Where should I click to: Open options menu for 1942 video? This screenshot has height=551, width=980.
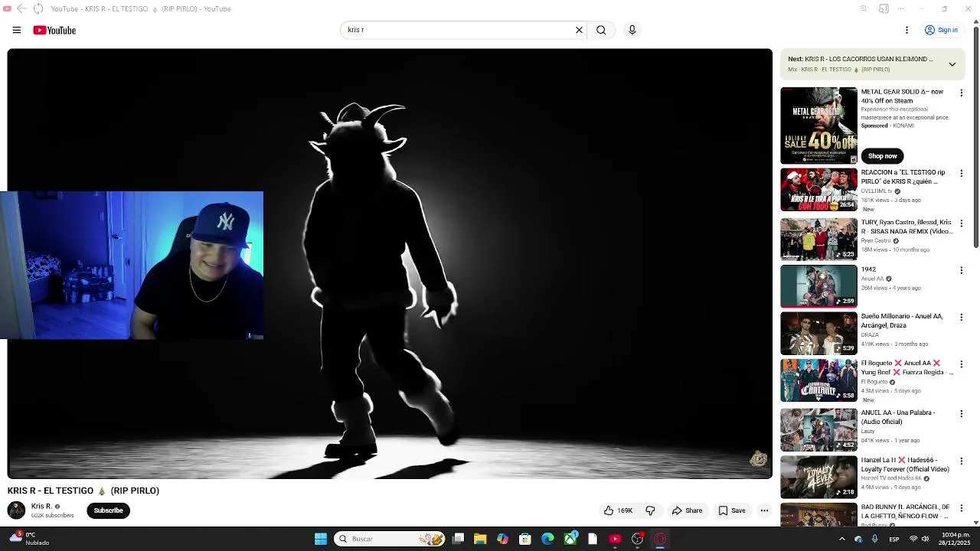(x=962, y=270)
